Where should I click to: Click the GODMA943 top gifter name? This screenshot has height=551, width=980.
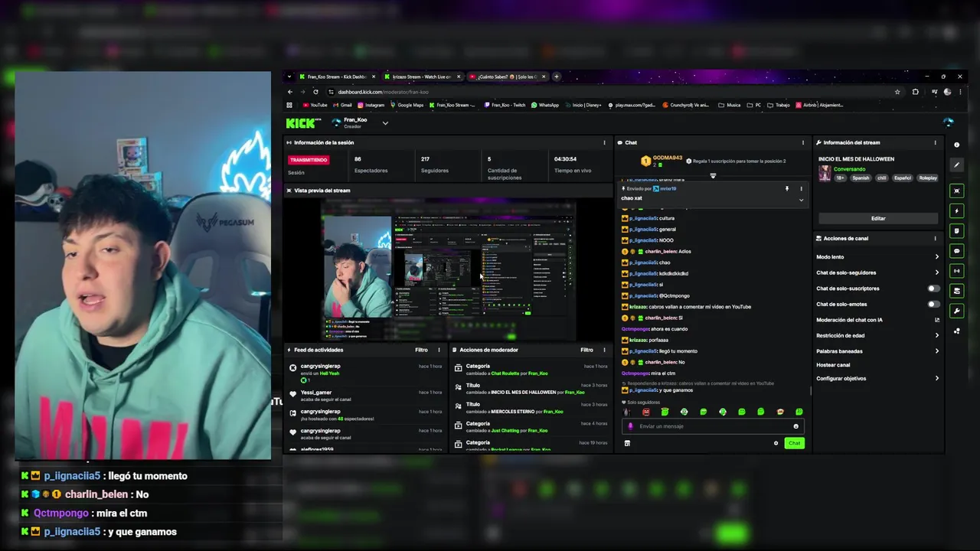pos(667,158)
